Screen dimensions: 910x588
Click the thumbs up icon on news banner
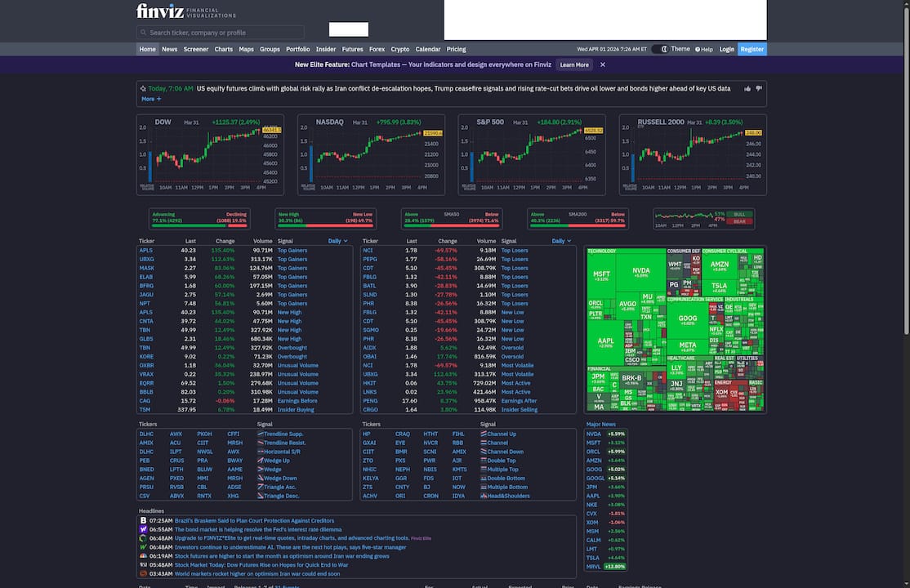[x=747, y=88]
